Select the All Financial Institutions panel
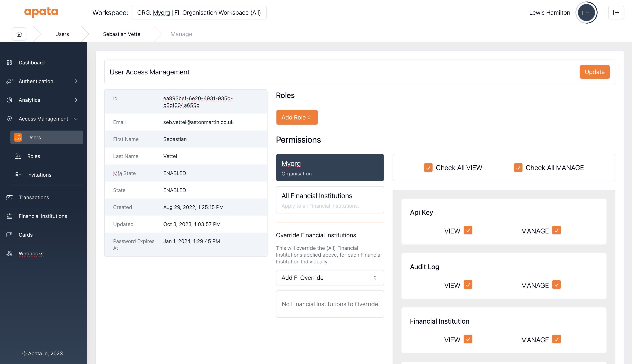This screenshot has width=632, height=364. 329,200
